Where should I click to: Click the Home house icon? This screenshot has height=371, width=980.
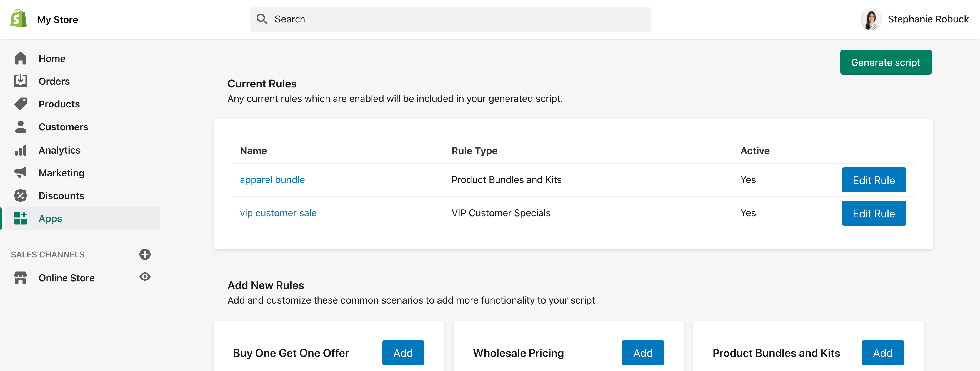tap(21, 58)
